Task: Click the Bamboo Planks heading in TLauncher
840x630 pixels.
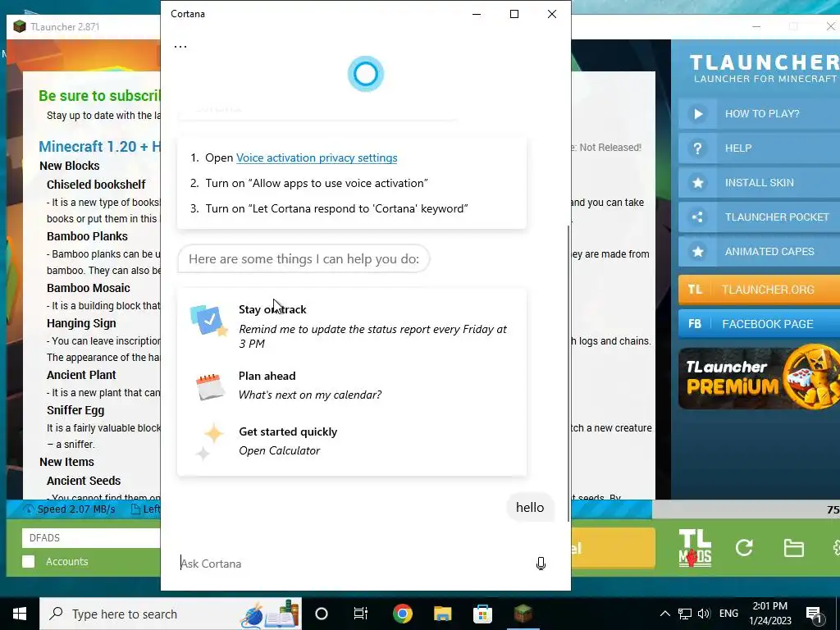Action: pyautogui.click(x=87, y=236)
